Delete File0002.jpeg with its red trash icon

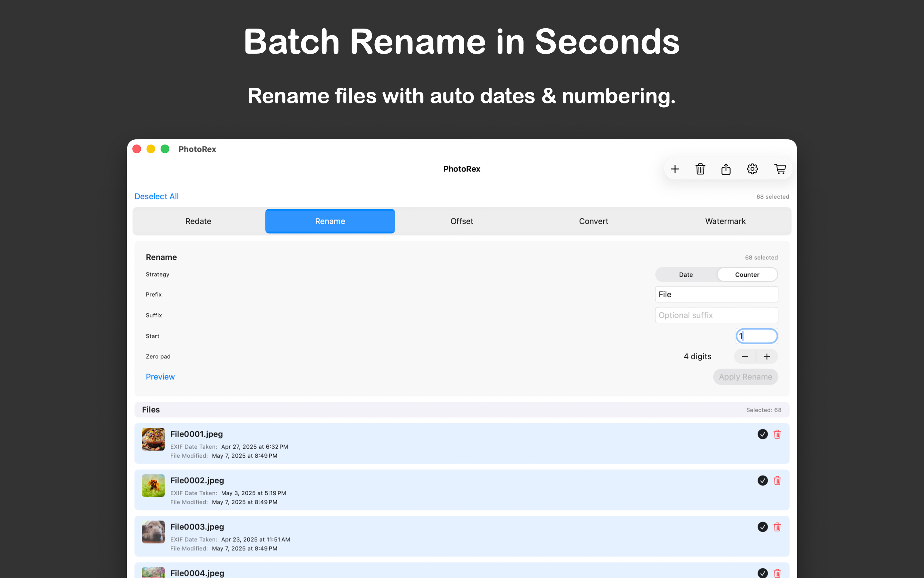coord(777,480)
